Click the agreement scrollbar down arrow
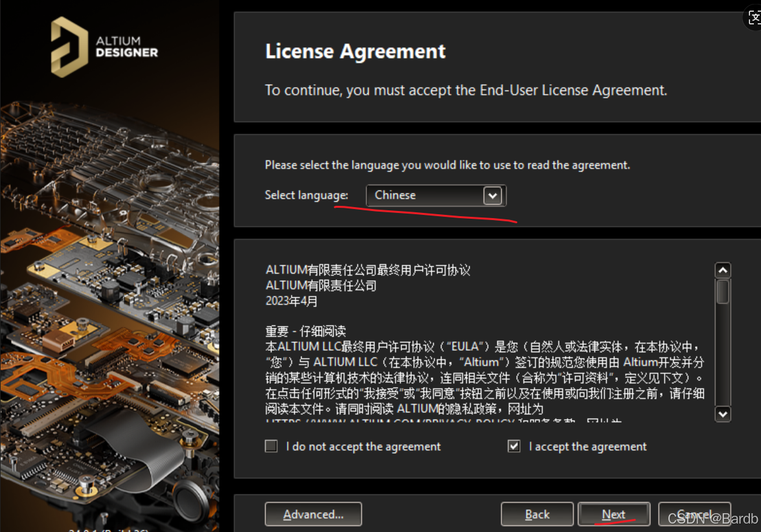Viewport: 761px width, 532px height. pos(723,414)
